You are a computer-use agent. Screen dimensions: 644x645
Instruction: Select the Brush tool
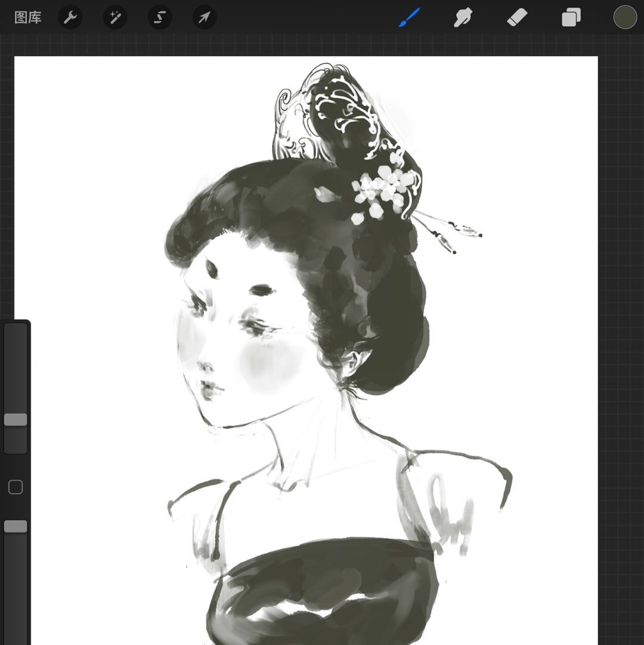[409, 17]
